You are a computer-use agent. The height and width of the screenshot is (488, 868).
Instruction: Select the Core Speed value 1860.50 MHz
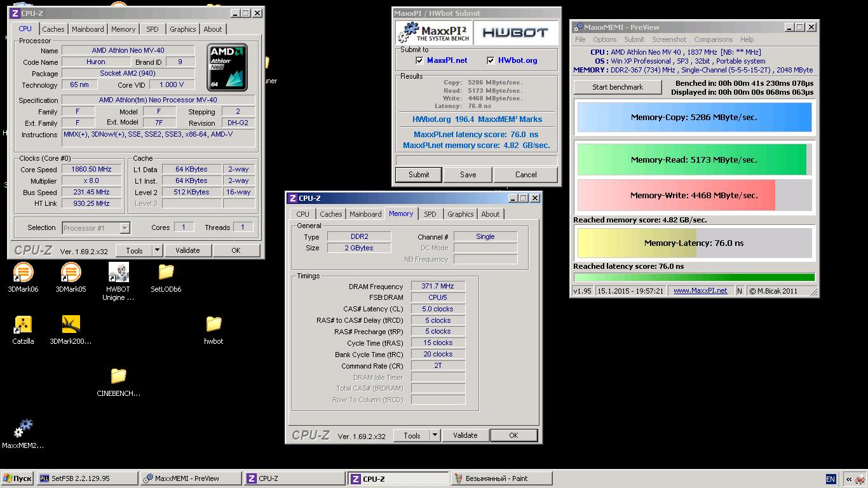click(92, 170)
